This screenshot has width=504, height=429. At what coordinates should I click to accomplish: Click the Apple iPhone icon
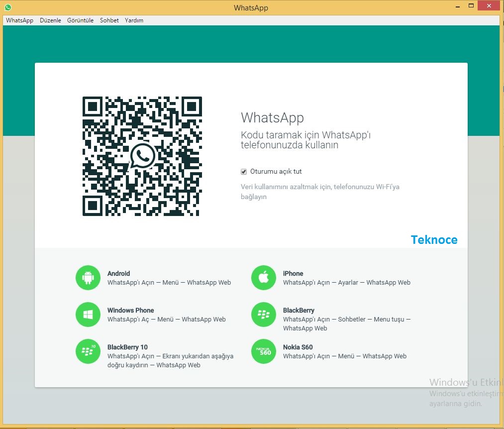tap(264, 278)
